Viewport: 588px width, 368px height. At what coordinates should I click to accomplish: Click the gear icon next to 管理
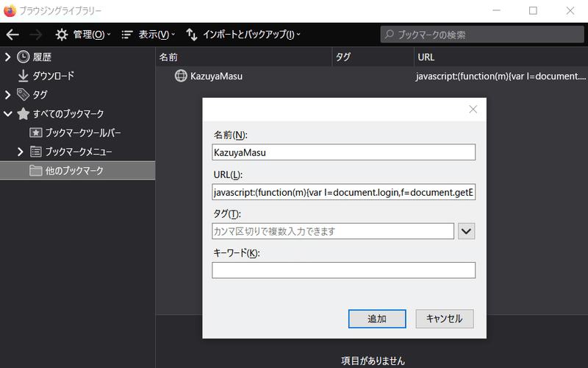[62, 35]
